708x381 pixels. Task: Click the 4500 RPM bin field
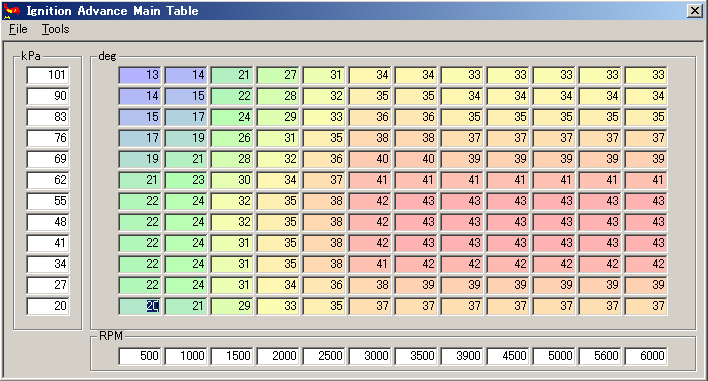click(x=508, y=356)
